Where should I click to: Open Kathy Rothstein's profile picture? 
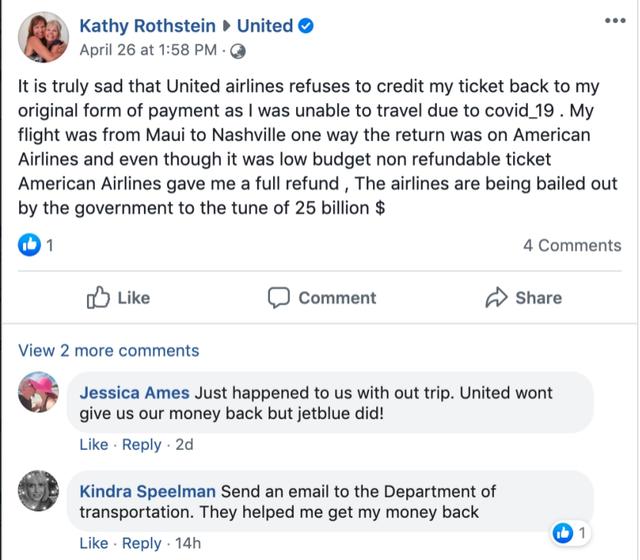(x=43, y=37)
